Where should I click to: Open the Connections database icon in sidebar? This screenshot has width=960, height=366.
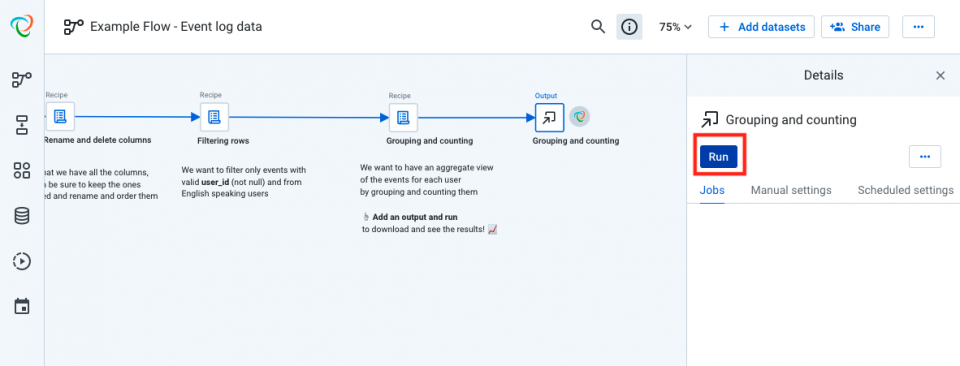22,216
